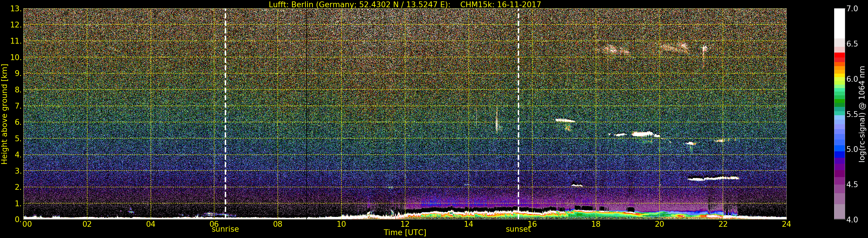Image resolution: width=868 pixels, height=238 pixels.
Task: Click colorbar tick value '5.5'
Action: [x=852, y=114]
